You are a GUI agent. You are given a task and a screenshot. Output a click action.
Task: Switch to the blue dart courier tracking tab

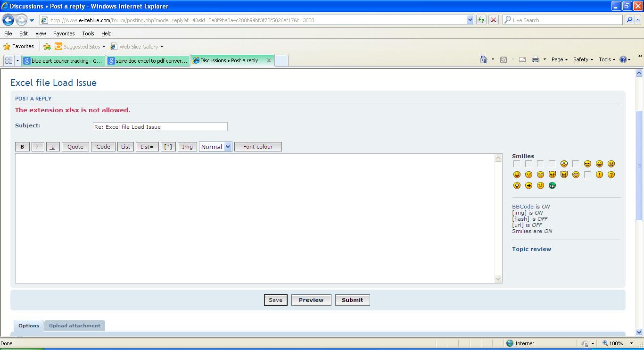[63, 60]
